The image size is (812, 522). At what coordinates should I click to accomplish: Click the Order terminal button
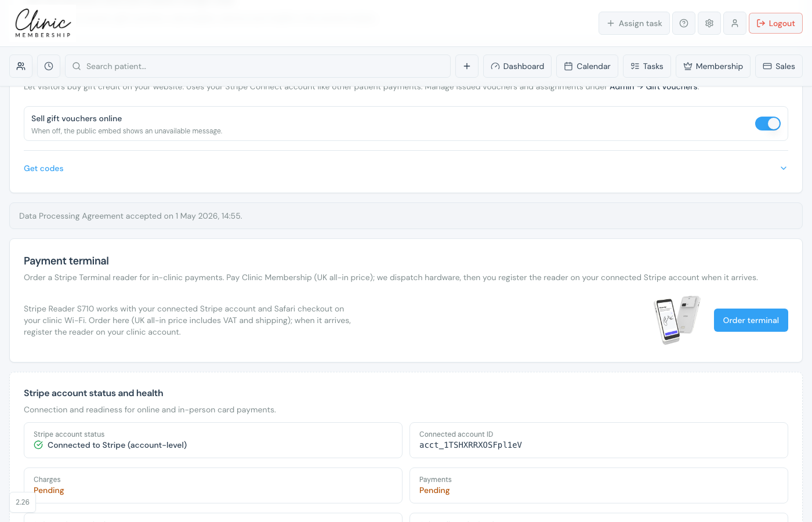pos(751,320)
